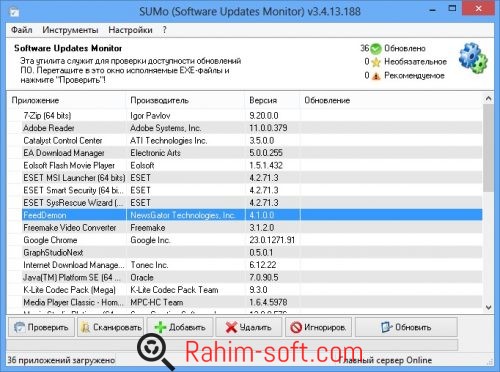
Task: Open the ? help menu
Action: tap(164, 30)
